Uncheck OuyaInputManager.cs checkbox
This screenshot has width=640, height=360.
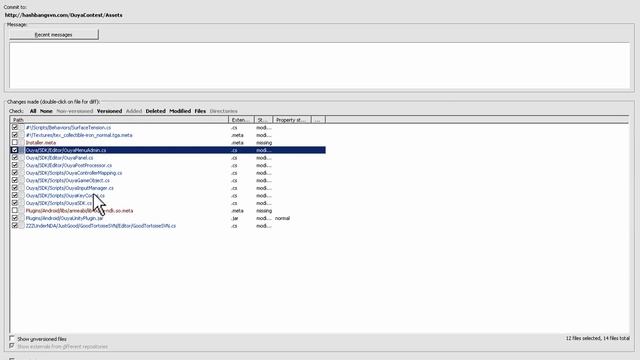point(15,188)
